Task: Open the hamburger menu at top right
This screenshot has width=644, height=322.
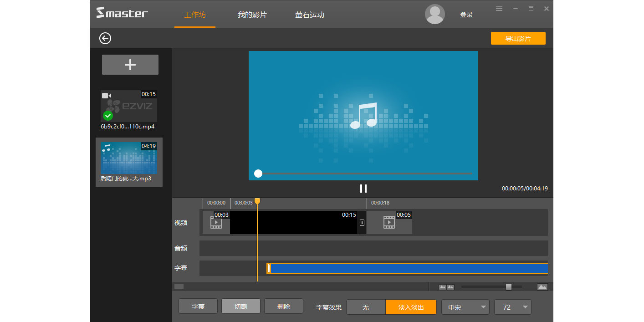Action: (499, 8)
